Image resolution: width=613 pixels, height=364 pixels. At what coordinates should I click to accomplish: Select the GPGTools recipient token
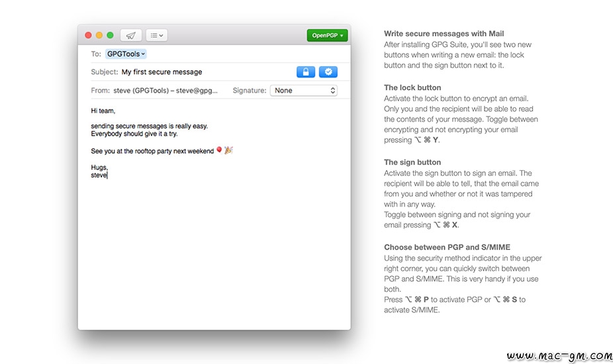126,54
